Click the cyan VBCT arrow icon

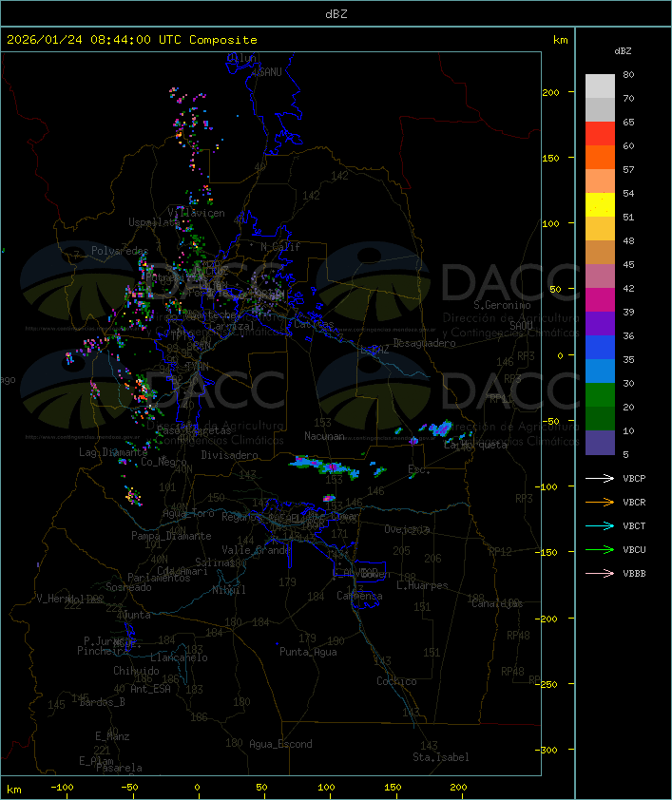pyautogui.click(x=600, y=526)
